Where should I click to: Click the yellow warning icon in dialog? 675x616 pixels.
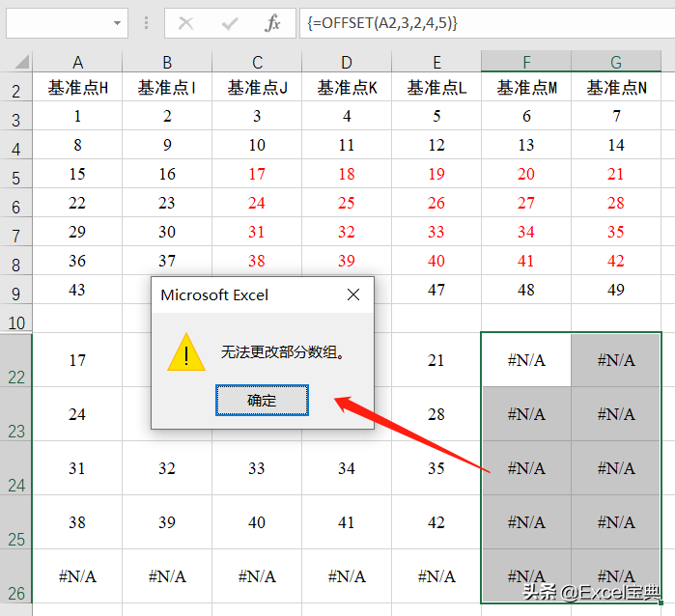185,353
